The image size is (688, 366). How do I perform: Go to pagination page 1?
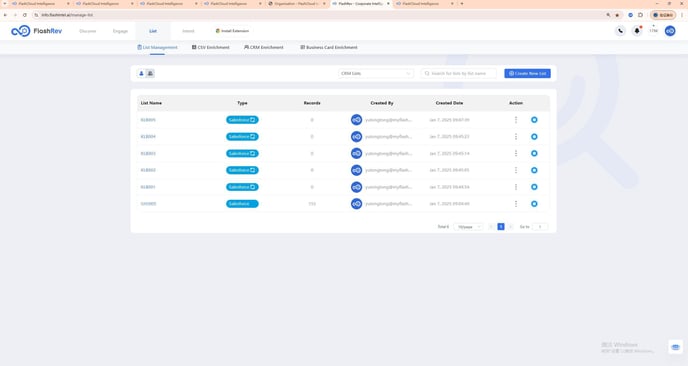501,227
